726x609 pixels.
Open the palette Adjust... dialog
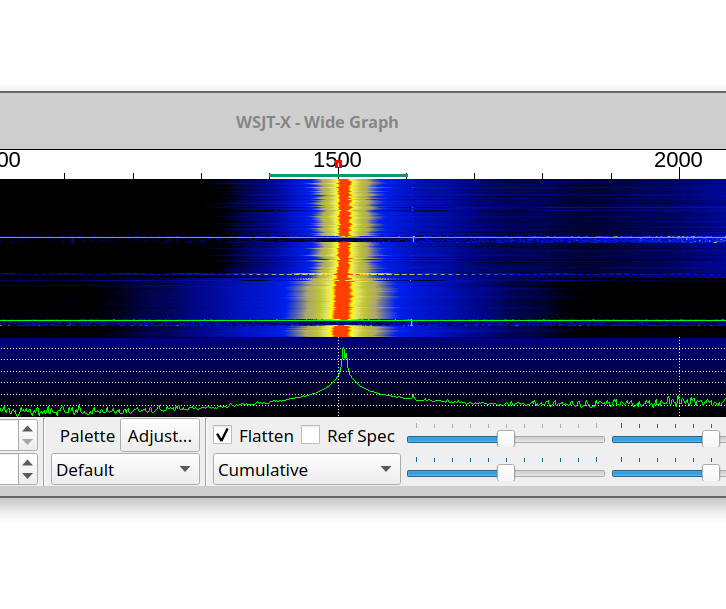point(160,435)
